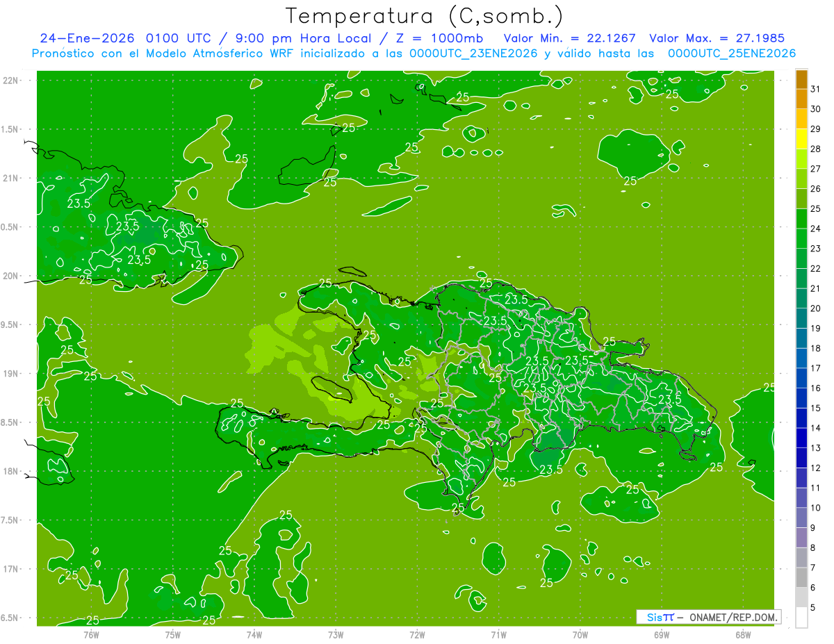Click the "68W" longitude axis label
The height and width of the screenshot is (644, 834).
743,634
